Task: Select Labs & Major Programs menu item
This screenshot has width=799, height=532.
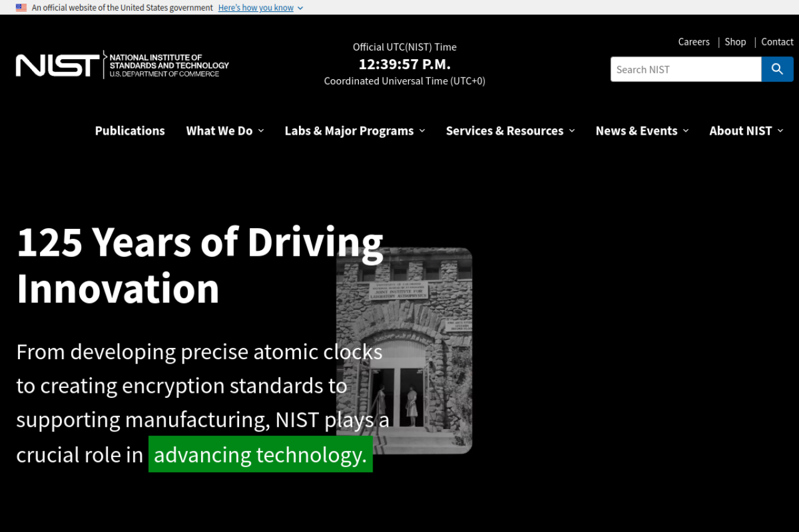Action: tap(349, 131)
